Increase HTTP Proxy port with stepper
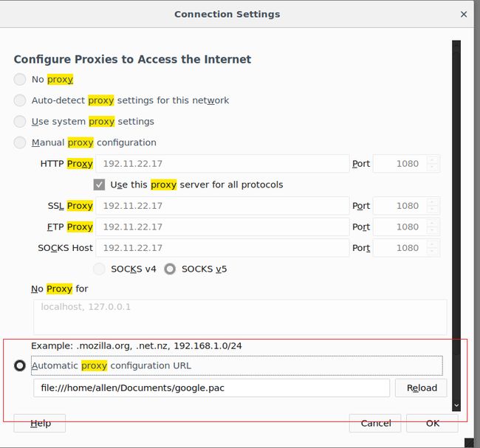Screen dimensions: 480x448 432,159
